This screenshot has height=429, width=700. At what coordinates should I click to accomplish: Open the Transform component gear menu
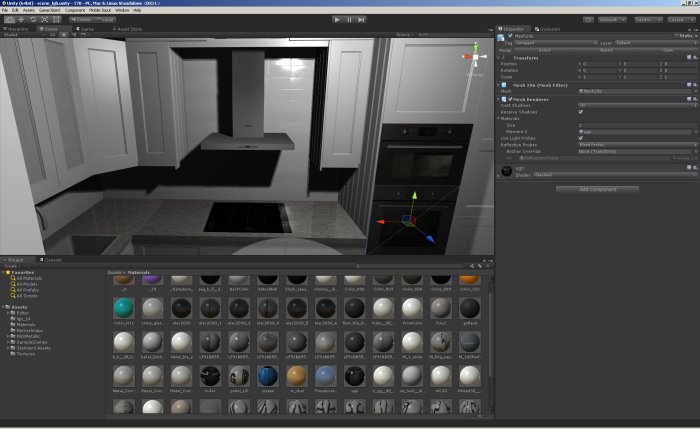[695, 58]
